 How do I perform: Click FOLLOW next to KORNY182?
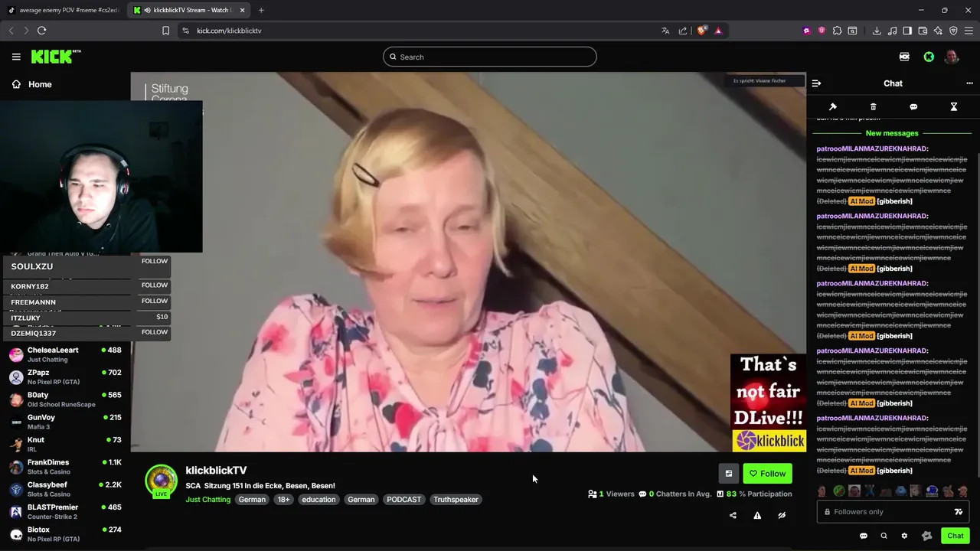[154, 285]
